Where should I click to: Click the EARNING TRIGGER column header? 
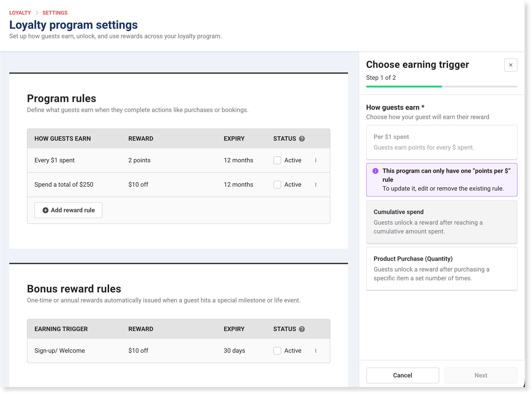61,329
